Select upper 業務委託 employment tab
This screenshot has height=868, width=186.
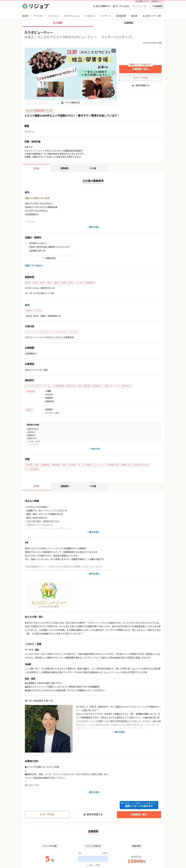coord(64,168)
